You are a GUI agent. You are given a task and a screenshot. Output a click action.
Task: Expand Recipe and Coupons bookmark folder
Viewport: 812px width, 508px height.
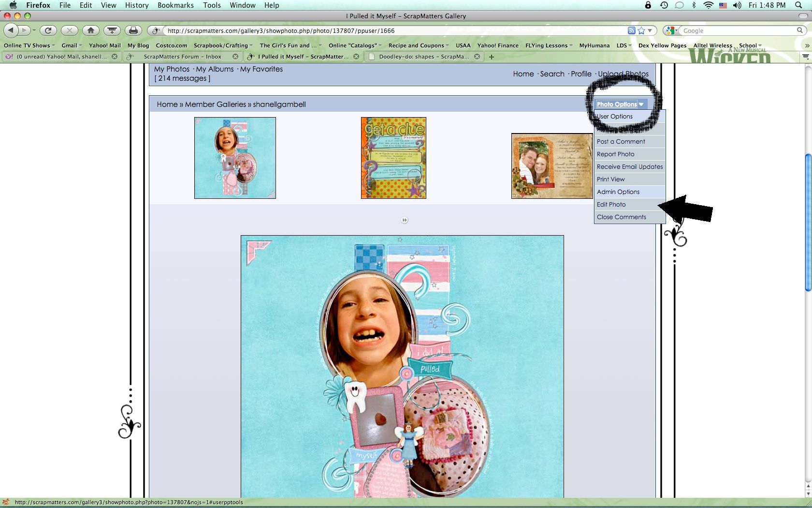tap(418, 45)
